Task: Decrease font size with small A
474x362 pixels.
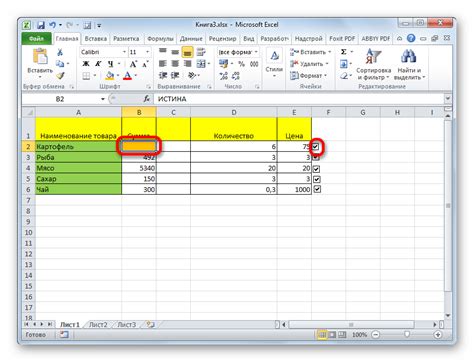Action: pyautogui.click(x=145, y=64)
